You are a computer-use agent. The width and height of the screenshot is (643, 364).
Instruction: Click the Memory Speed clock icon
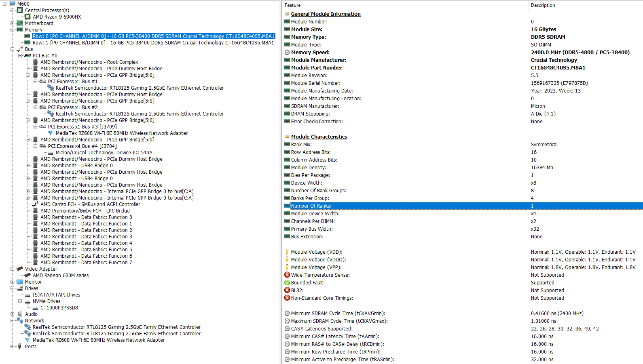[287, 52]
